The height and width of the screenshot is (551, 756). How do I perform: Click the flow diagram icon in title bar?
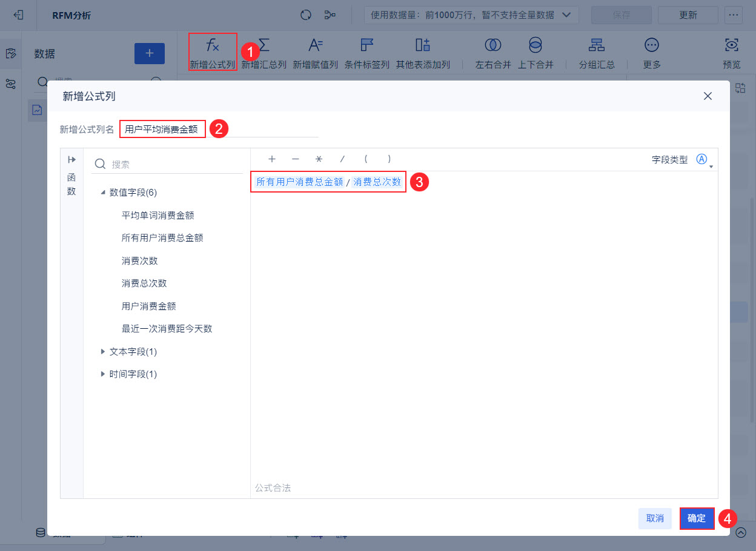[330, 15]
